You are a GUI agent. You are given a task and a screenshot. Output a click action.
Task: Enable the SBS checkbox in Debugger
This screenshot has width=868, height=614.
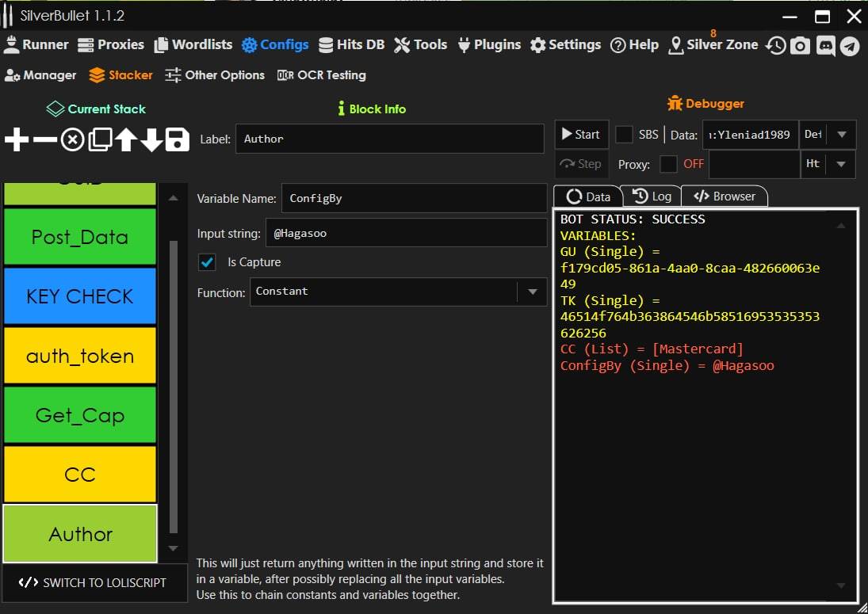(625, 135)
